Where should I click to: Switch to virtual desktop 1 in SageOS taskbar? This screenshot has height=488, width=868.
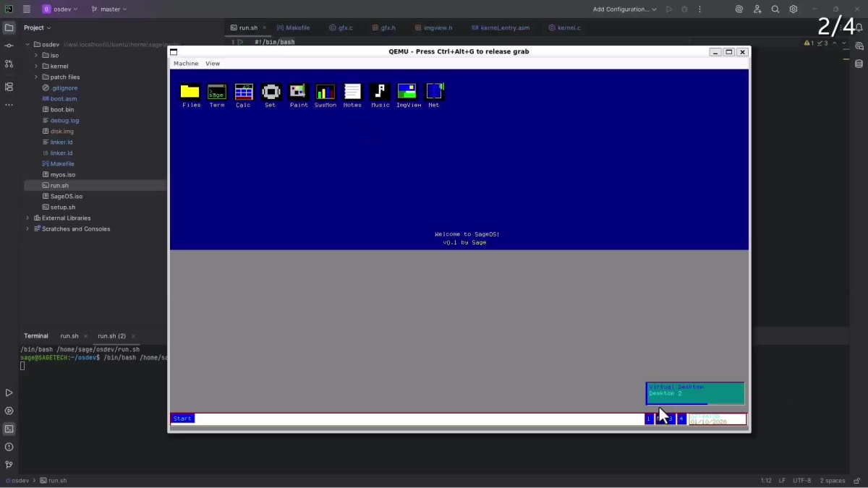point(649,419)
